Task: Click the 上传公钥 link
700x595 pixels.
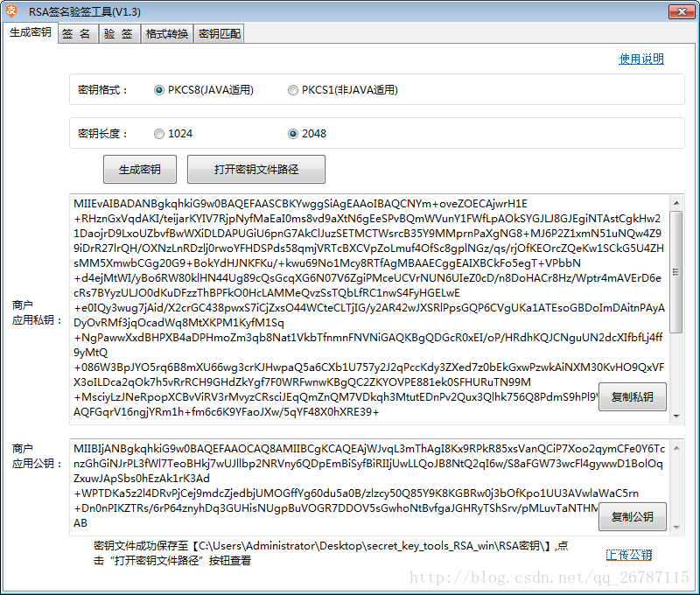Action: (629, 554)
